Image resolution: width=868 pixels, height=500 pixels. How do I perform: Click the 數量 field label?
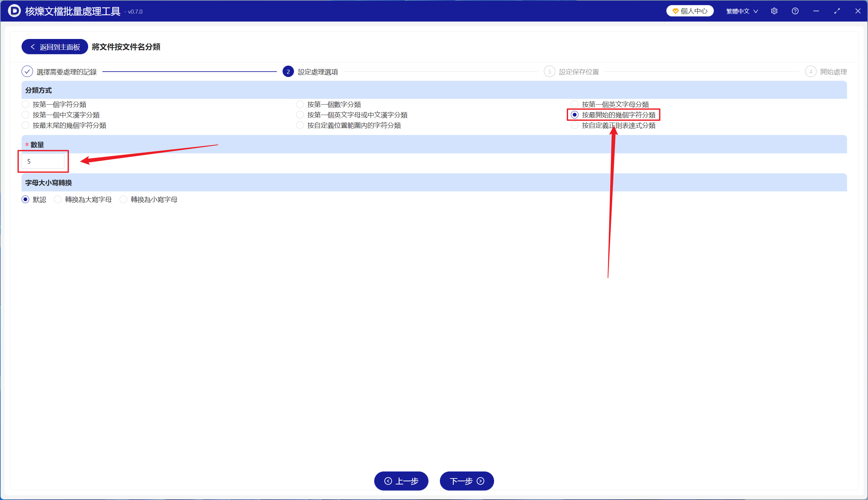(x=37, y=144)
